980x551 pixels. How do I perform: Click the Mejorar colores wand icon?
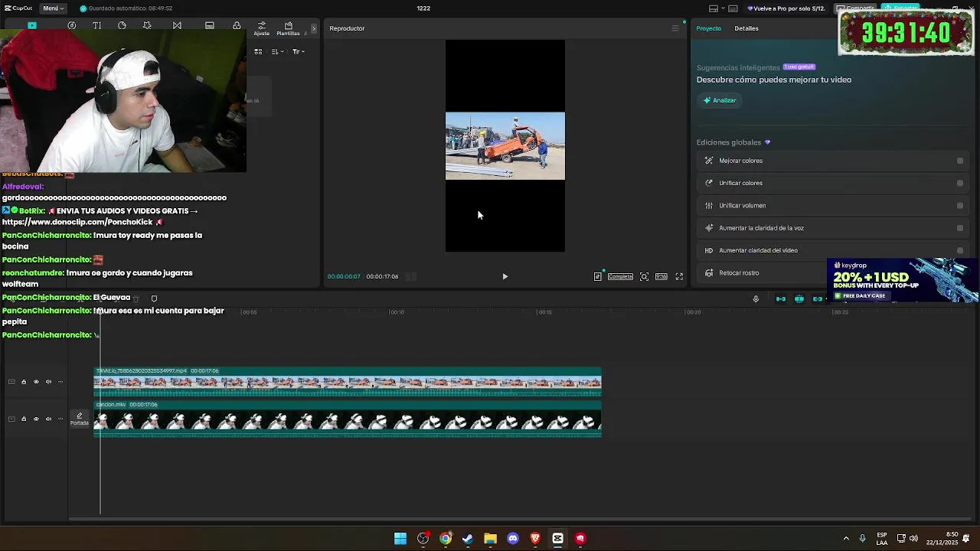pos(709,161)
